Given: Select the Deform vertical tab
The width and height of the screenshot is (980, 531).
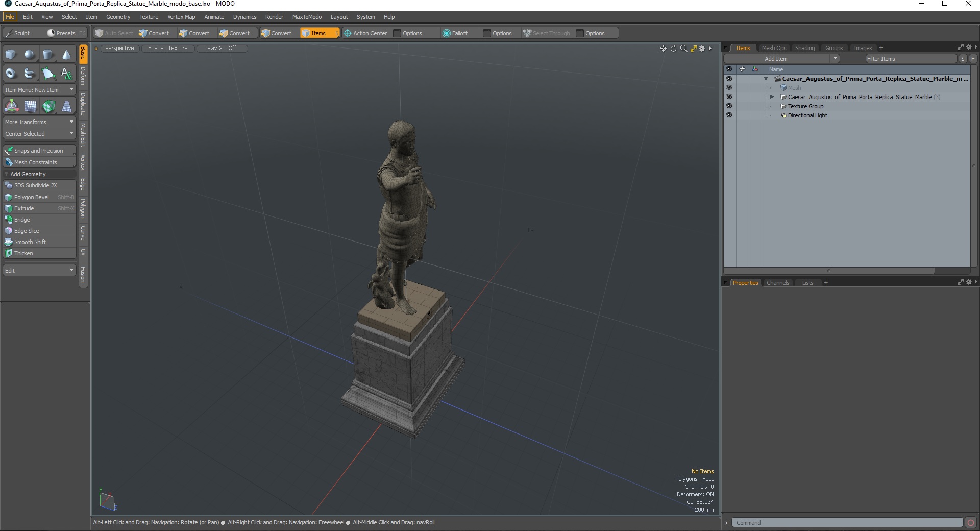Looking at the screenshot, I should click(x=83, y=76).
